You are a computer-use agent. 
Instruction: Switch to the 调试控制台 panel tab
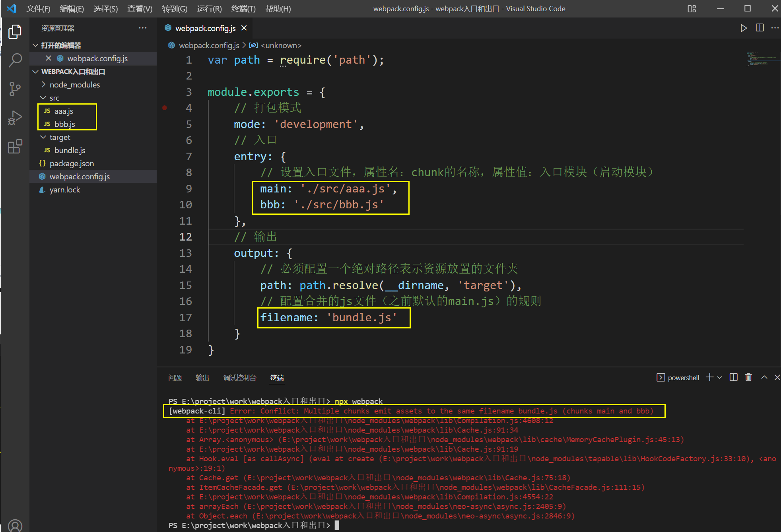click(x=240, y=378)
